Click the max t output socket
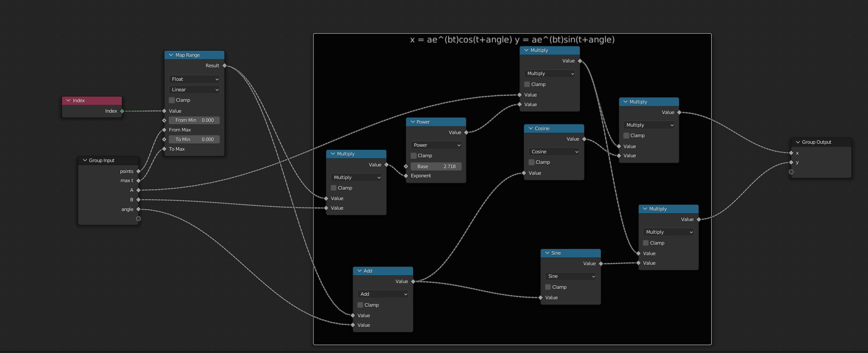The height and width of the screenshot is (353, 868). [138, 180]
